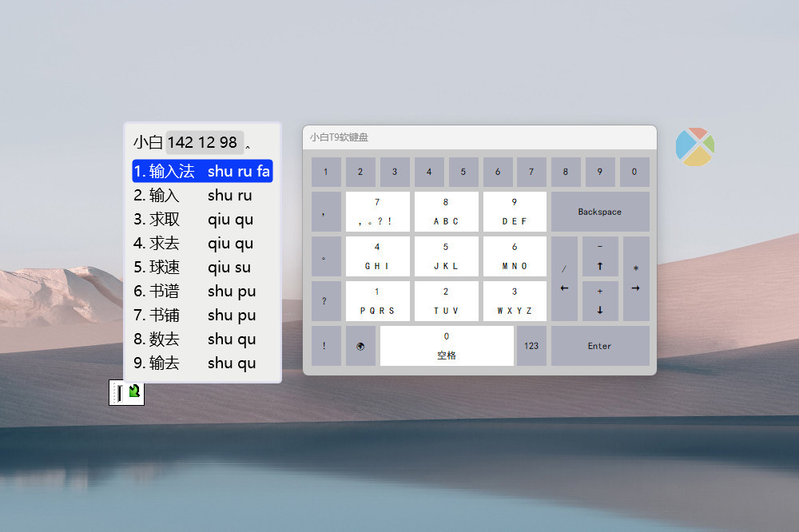Screen dimensions: 799x532
Task: Toggle the 123 numeric mode key
Action: tap(531, 346)
